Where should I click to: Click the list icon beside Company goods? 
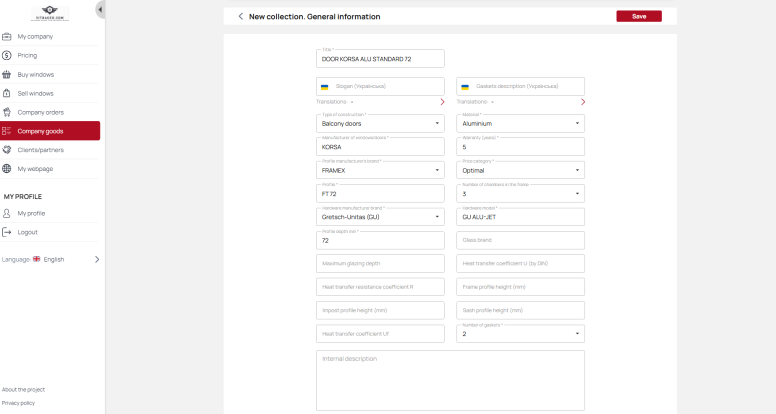pos(6,131)
